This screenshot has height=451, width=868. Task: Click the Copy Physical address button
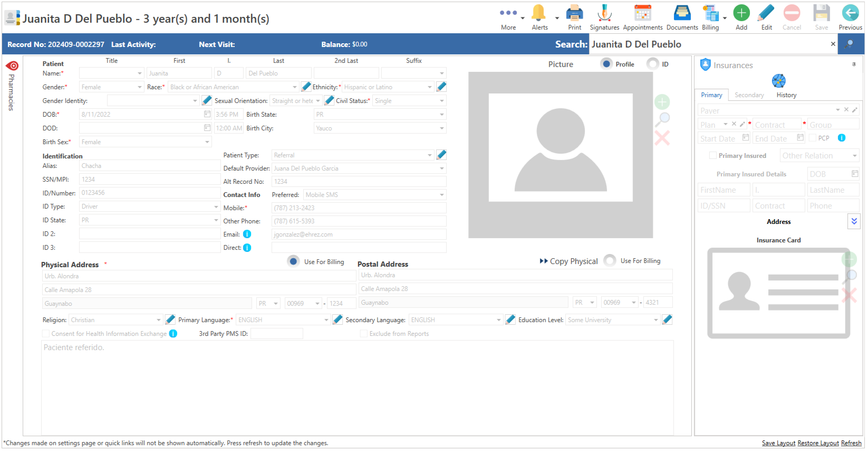(568, 261)
